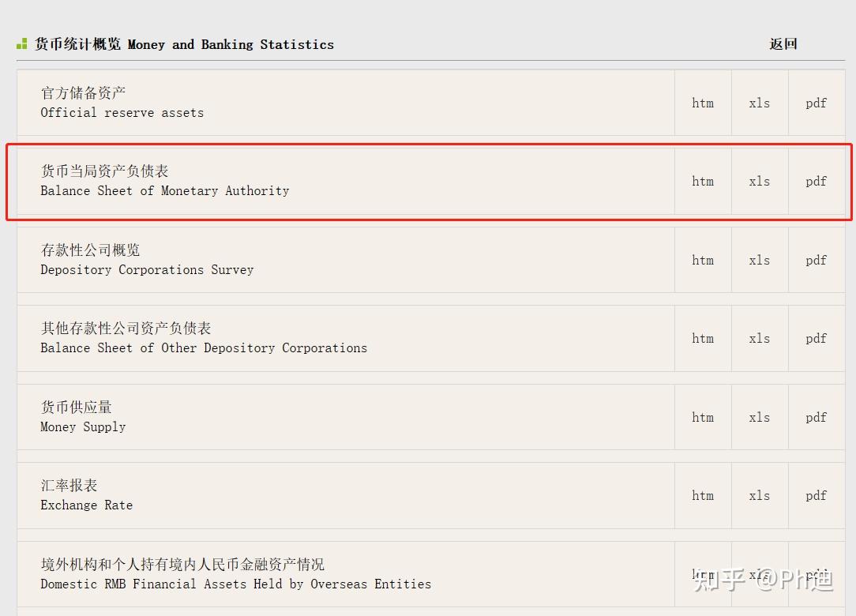Download xls for Exchange Rate
The image size is (856, 616).
[x=760, y=495]
